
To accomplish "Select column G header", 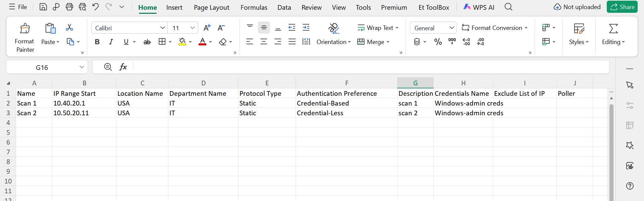I will (x=415, y=83).
